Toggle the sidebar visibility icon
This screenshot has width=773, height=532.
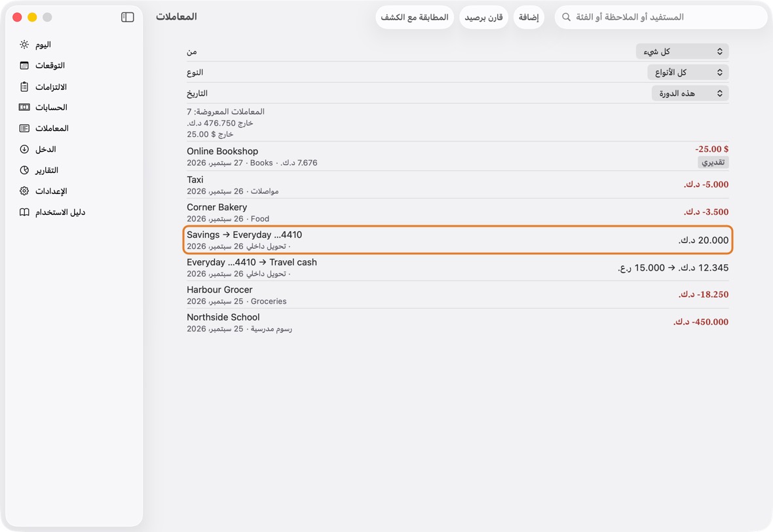[127, 17]
